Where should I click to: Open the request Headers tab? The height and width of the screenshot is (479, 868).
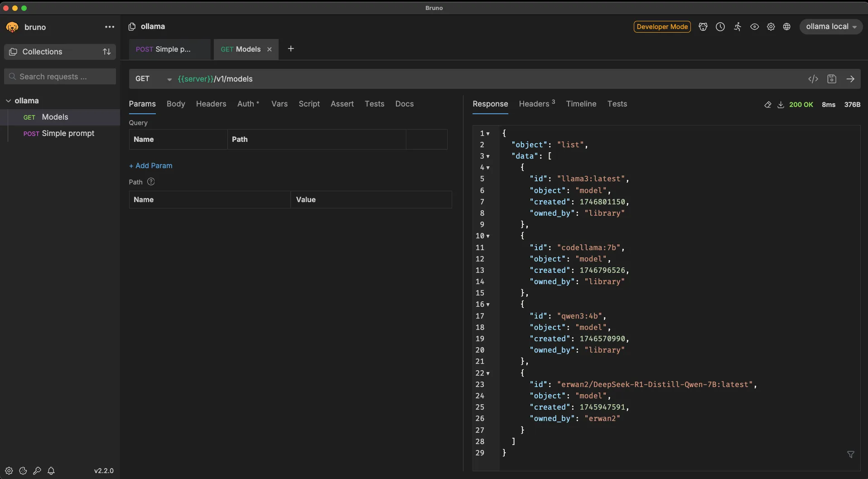point(211,104)
